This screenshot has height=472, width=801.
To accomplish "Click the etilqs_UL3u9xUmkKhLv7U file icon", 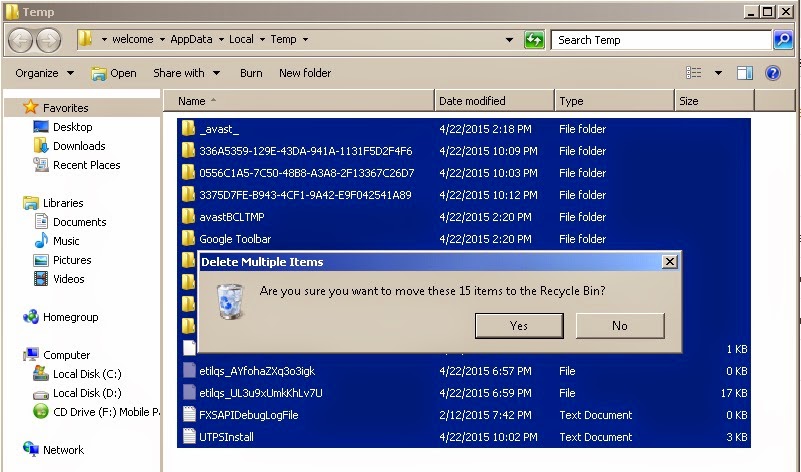I will coord(190,392).
